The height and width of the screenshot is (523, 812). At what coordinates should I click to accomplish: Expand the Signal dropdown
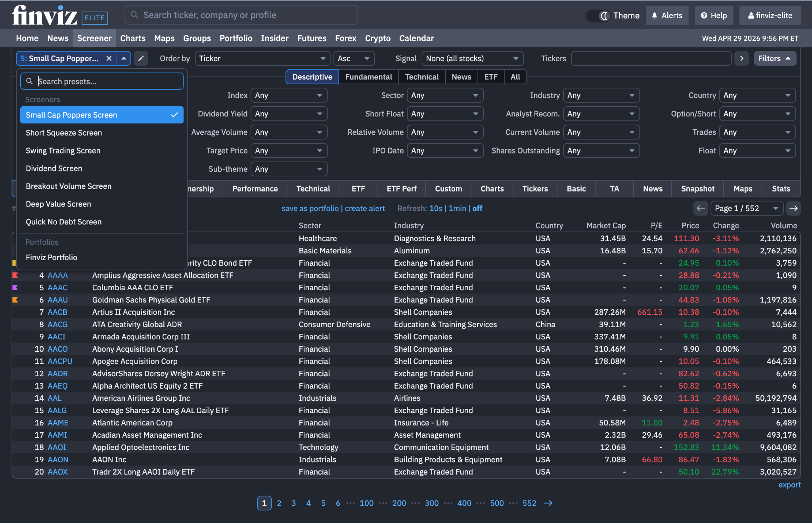pos(472,58)
